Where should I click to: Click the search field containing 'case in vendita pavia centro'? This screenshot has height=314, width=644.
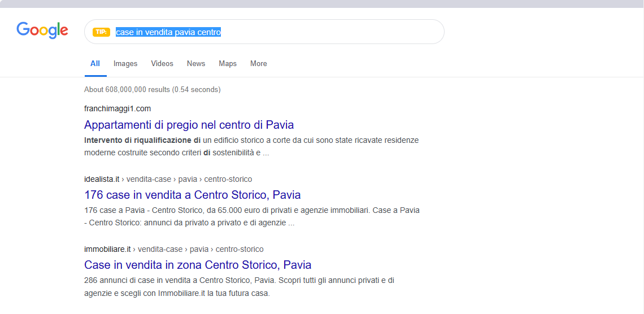coord(264,32)
